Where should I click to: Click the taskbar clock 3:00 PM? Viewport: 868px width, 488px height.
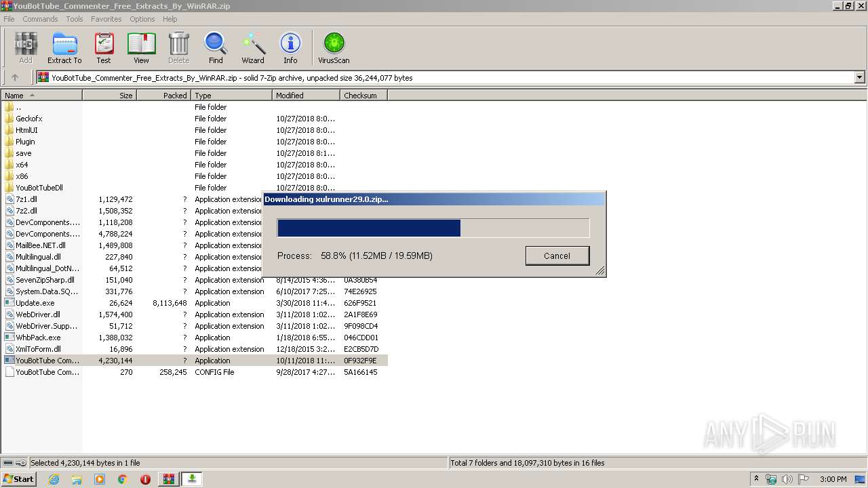(x=833, y=479)
